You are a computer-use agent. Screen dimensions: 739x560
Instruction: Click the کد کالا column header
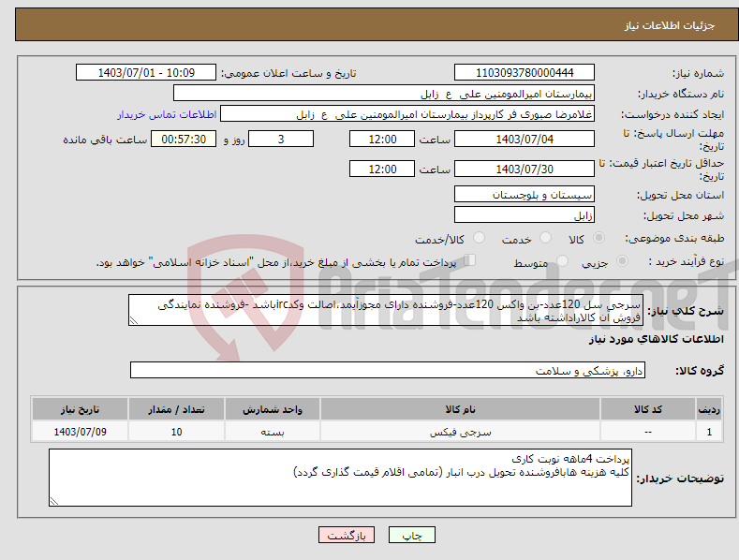pos(648,409)
